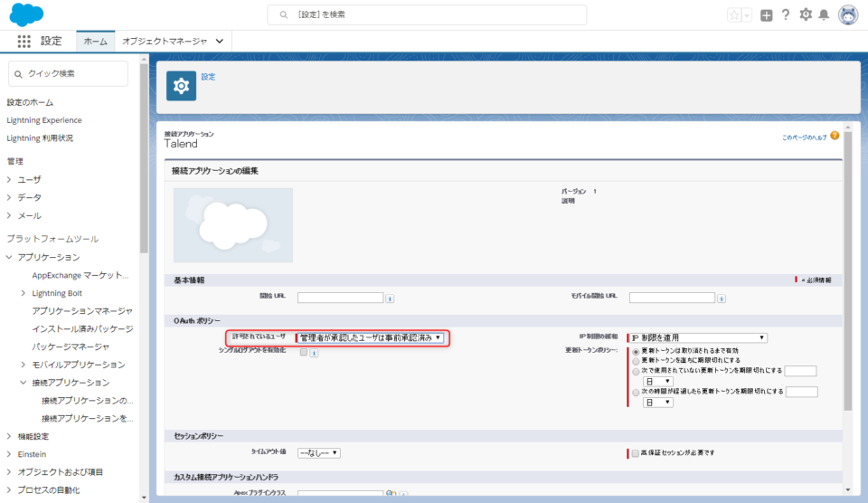
Task: Click the global actions plus icon
Action: (767, 15)
